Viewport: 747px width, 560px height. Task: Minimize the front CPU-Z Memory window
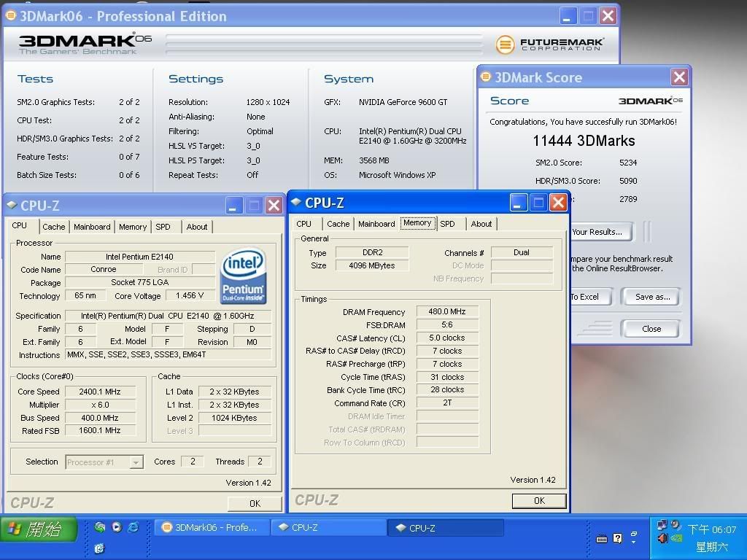coord(519,203)
